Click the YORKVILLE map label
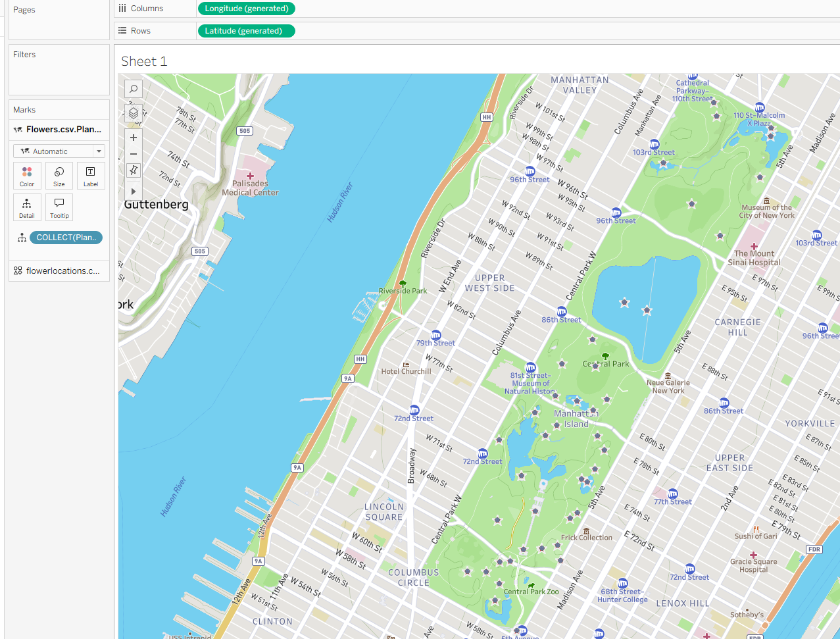Image resolution: width=840 pixels, height=639 pixels. [x=810, y=424]
